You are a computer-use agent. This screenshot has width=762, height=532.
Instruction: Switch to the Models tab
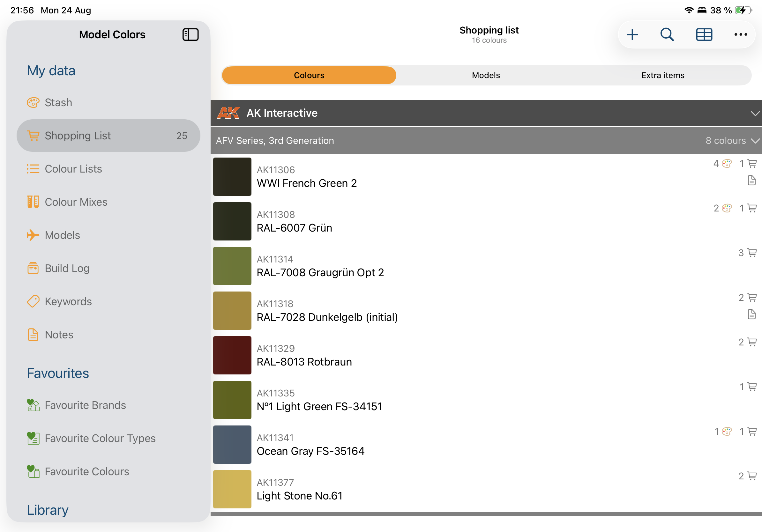(486, 75)
